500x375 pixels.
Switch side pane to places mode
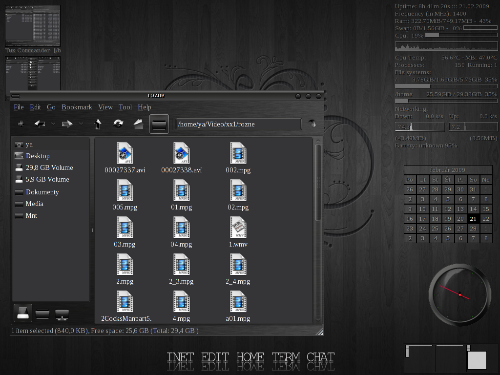point(23,313)
